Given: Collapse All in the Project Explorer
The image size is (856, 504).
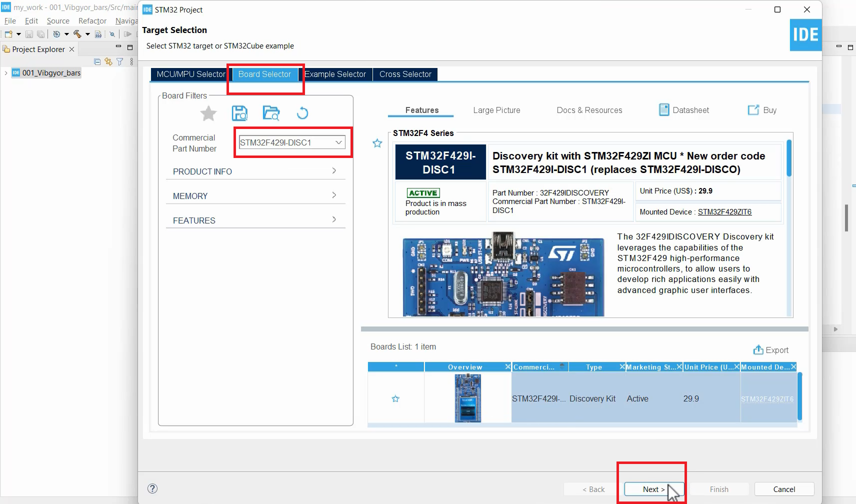Looking at the screenshot, I should [x=97, y=61].
